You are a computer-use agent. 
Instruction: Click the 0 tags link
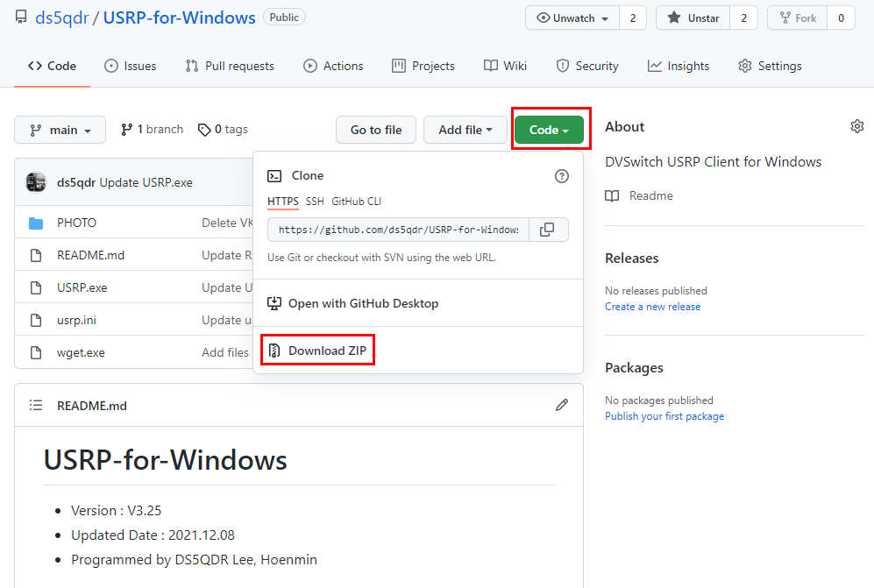(223, 130)
